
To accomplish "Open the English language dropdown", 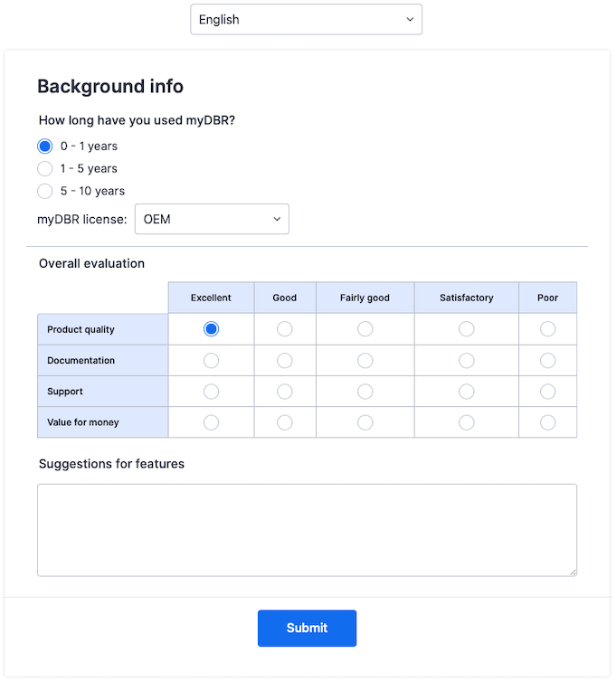I will coord(306,20).
